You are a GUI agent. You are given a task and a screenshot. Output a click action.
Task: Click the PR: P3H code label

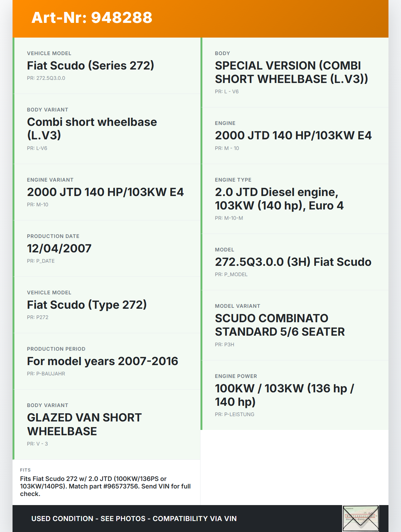tap(225, 344)
